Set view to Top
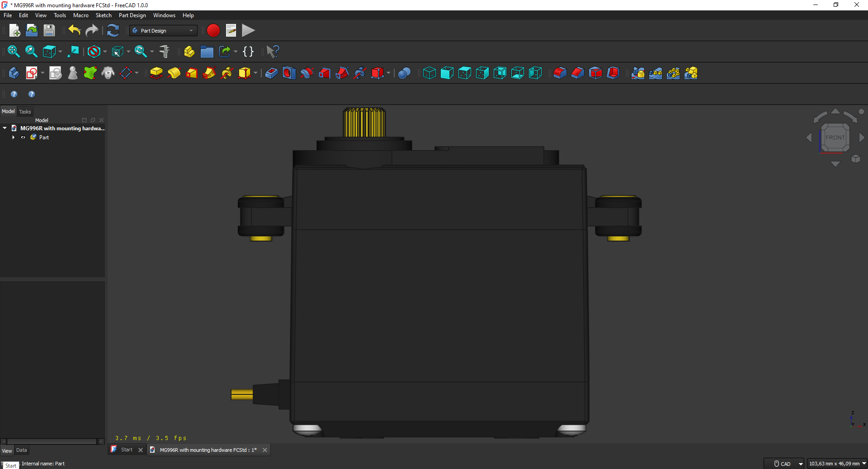 click(464, 73)
